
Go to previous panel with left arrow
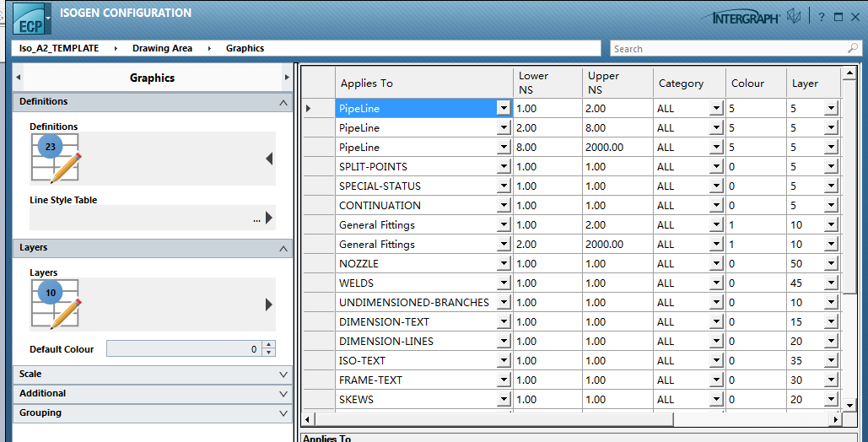[x=19, y=78]
